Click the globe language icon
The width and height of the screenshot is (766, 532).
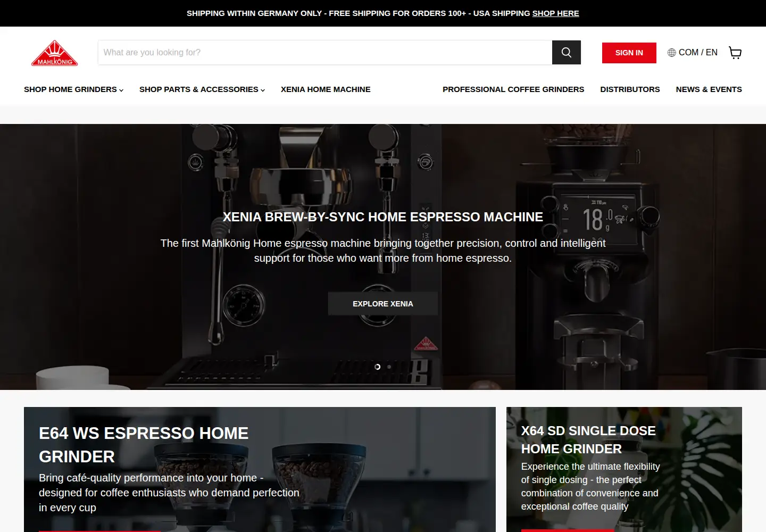coord(672,53)
